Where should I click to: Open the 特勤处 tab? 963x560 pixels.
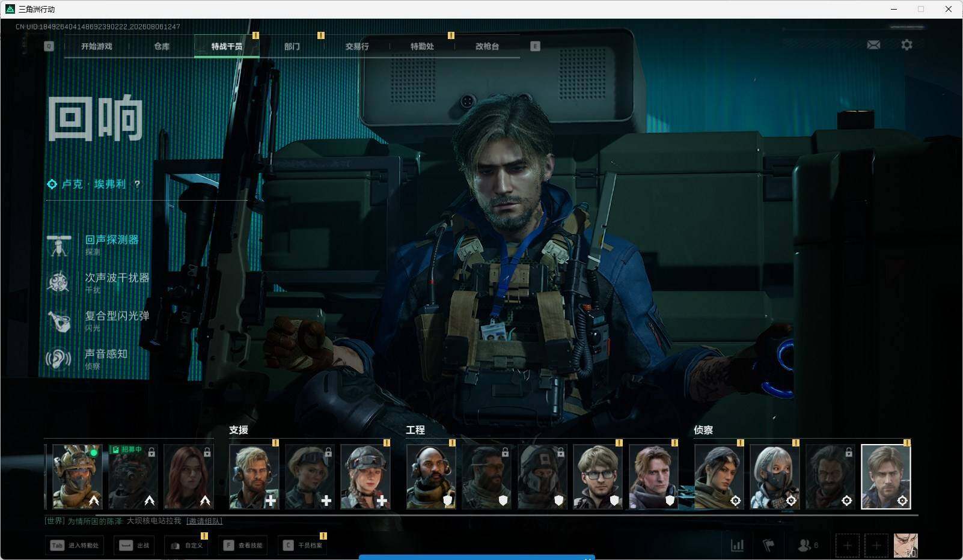click(422, 46)
